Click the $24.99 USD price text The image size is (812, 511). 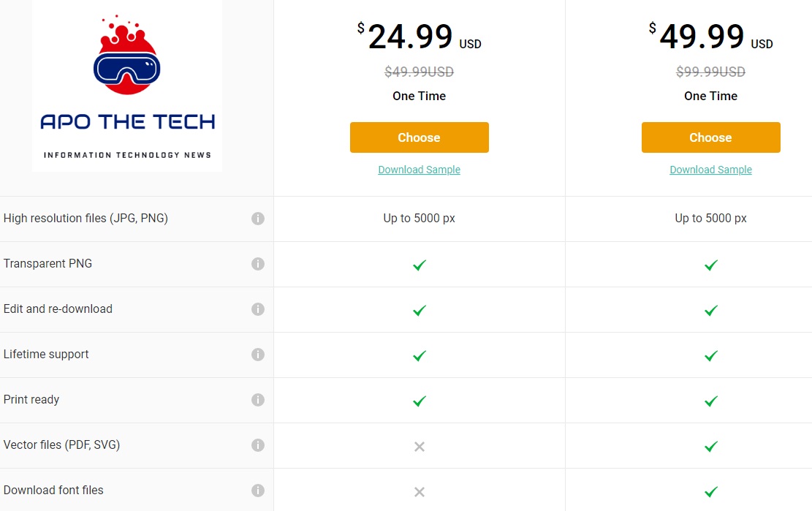(420, 37)
